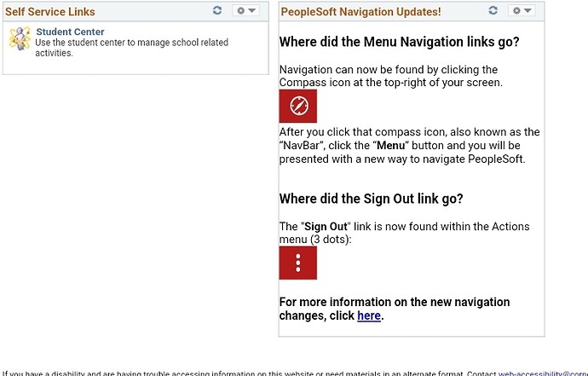The image size is (588, 376).
Task: Refresh the PeopleSoft Navigation Updates pagelet
Action: coord(493,10)
